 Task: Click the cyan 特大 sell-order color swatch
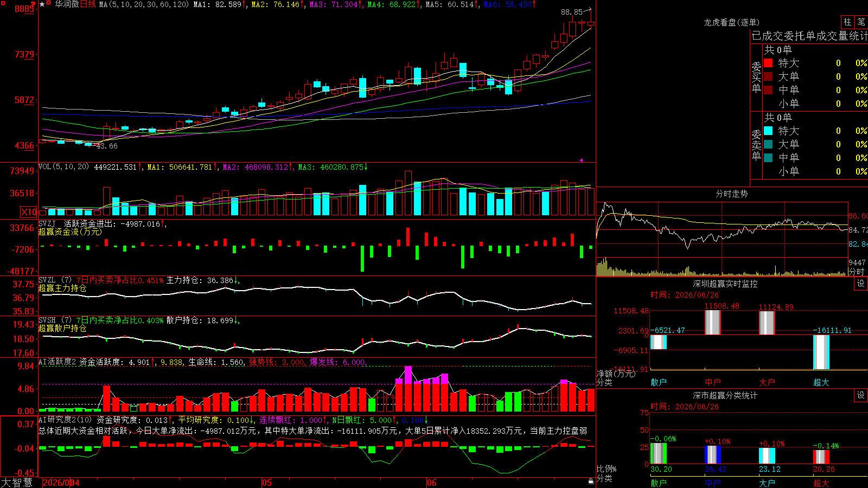point(768,131)
